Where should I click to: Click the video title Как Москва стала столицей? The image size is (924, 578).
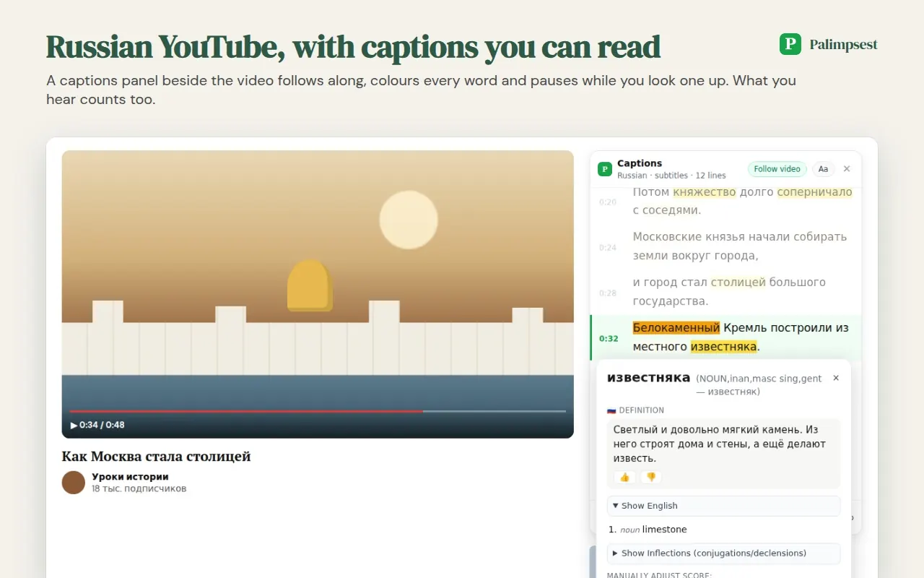(x=156, y=457)
